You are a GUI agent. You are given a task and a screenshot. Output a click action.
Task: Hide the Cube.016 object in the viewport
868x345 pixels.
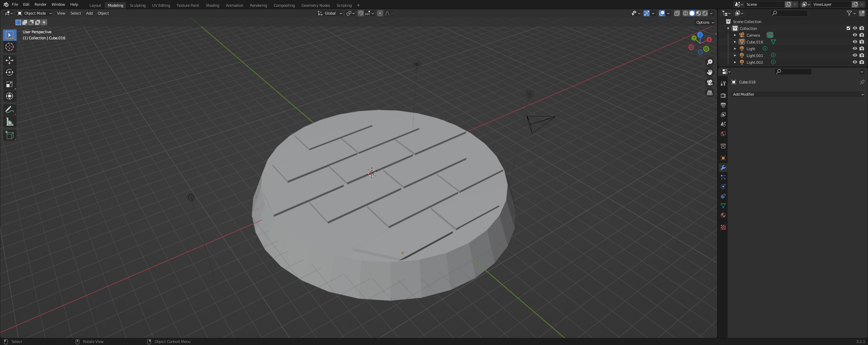[855, 42]
